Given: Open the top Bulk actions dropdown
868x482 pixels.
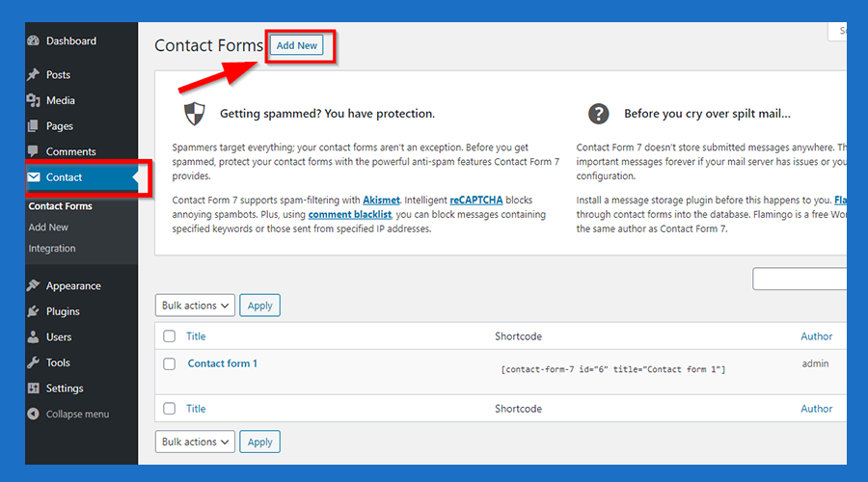Looking at the screenshot, I should [195, 306].
